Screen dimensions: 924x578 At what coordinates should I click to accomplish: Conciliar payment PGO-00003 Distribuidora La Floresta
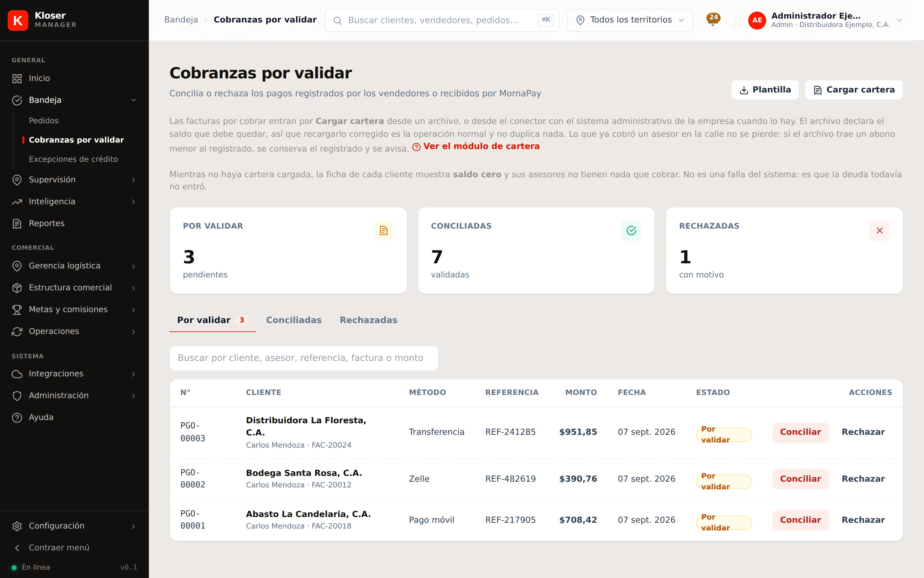coord(800,432)
